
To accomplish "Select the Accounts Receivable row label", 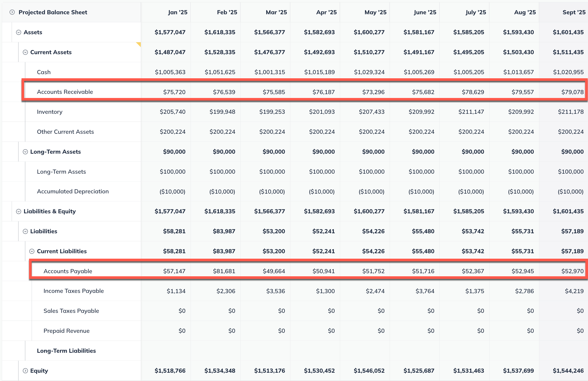I will click(x=65, y=92).
